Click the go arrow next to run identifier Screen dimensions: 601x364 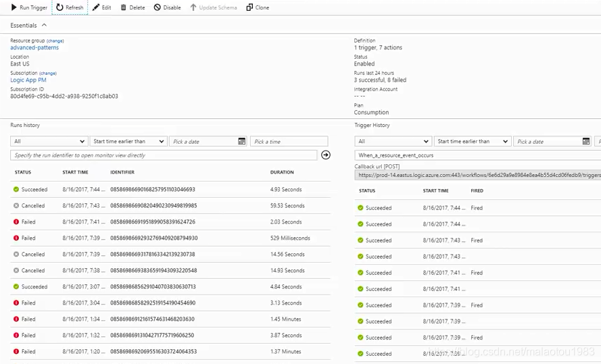pos(325,155)
